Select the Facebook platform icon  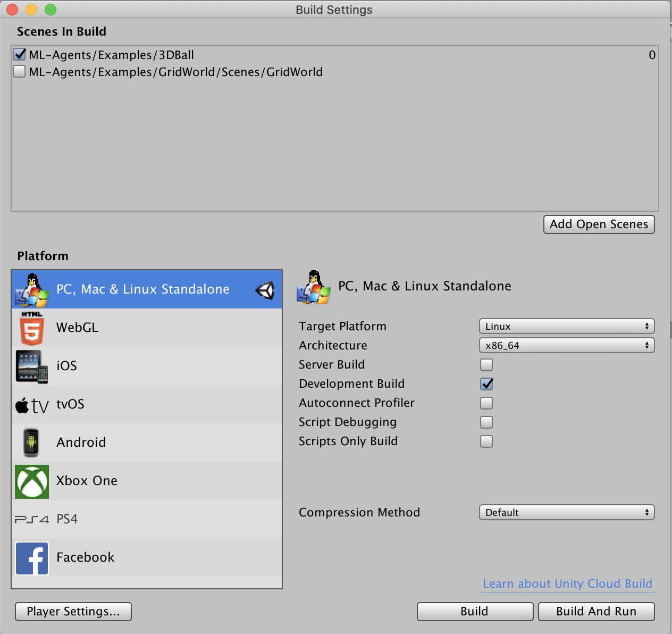[x=32, y=558]
